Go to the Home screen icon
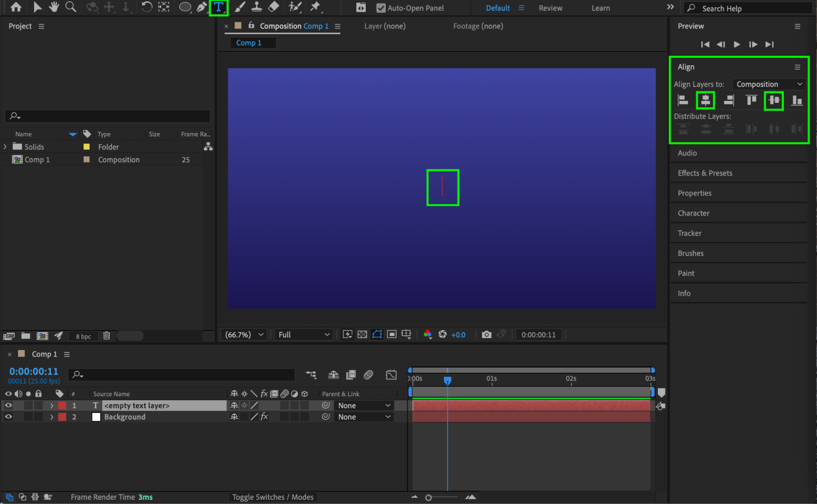Viewport: 817px width, 504px height. tap(16, 7)
